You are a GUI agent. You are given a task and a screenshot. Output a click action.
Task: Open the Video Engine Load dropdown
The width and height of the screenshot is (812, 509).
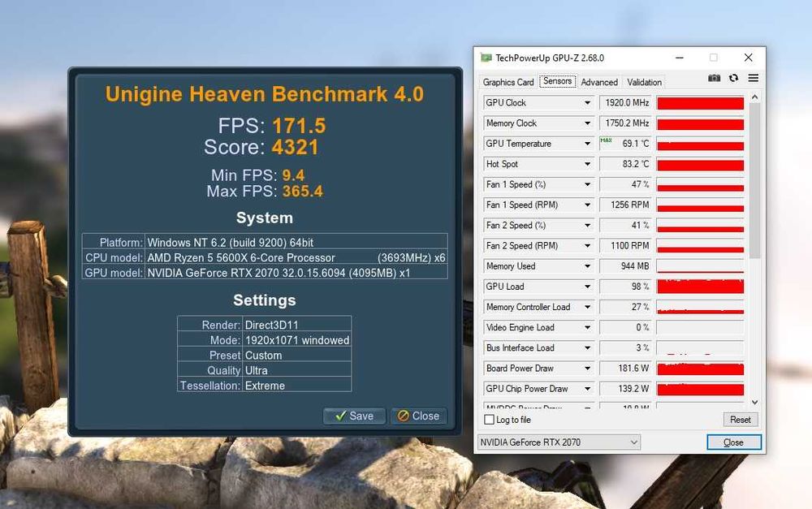(x=587, y=328)
